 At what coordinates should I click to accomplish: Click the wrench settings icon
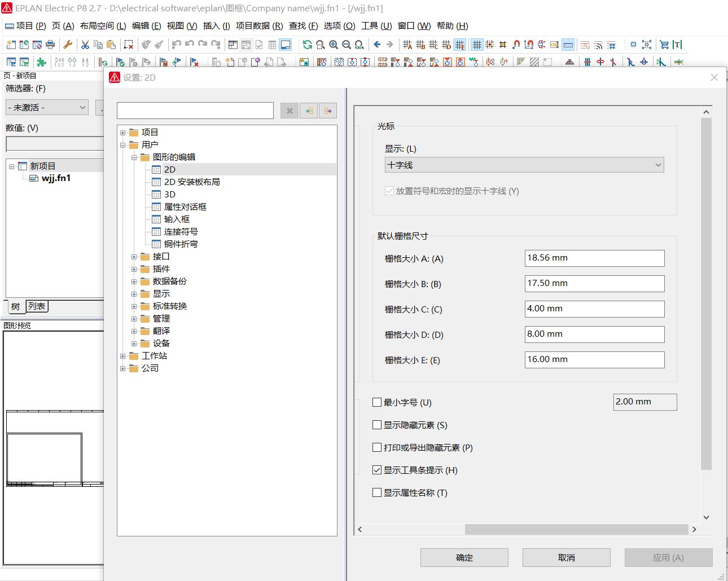tap(68, 45)
